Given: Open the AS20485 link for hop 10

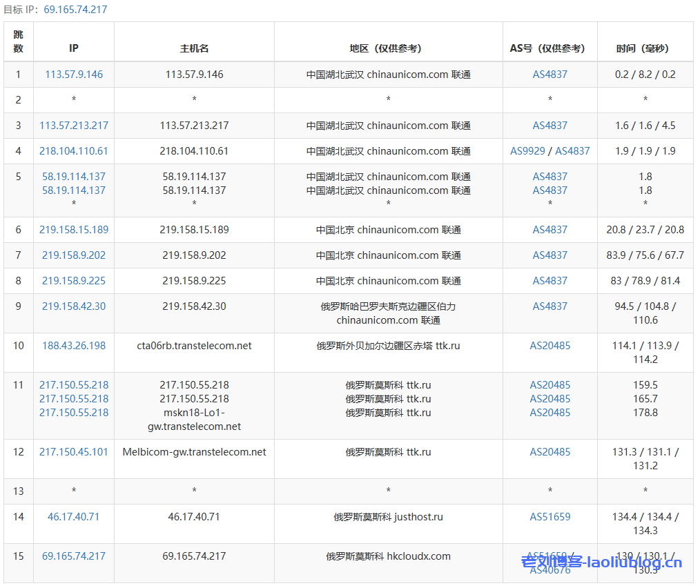Looking at the screenshot, I should coord(550,345).
